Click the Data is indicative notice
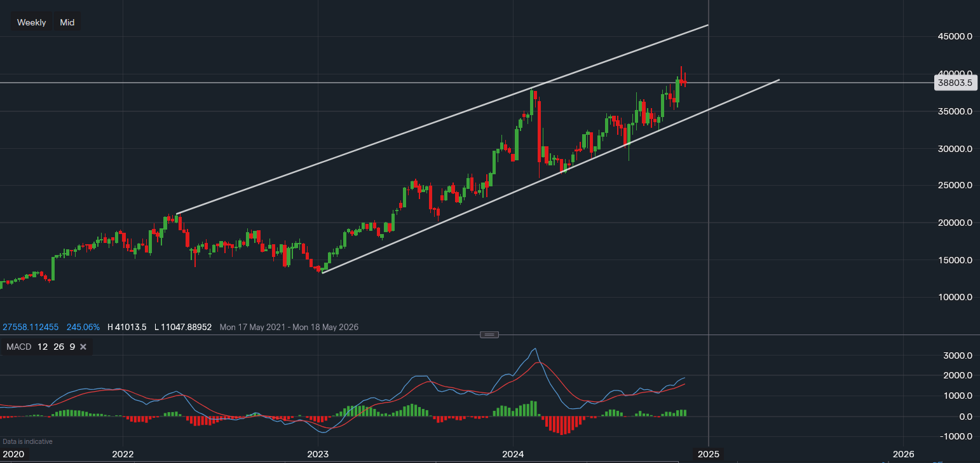 pyautogui.click(x=28, y=441)
